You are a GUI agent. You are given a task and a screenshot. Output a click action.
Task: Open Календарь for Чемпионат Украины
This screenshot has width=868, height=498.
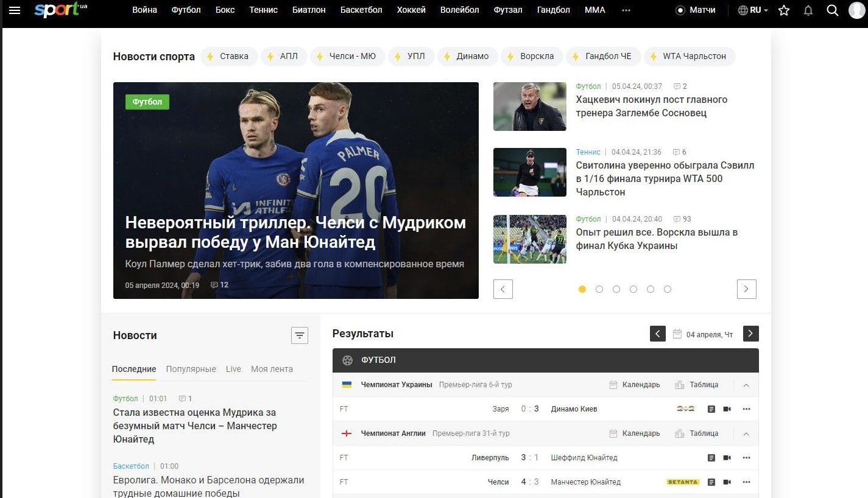[x=635, y=385]
